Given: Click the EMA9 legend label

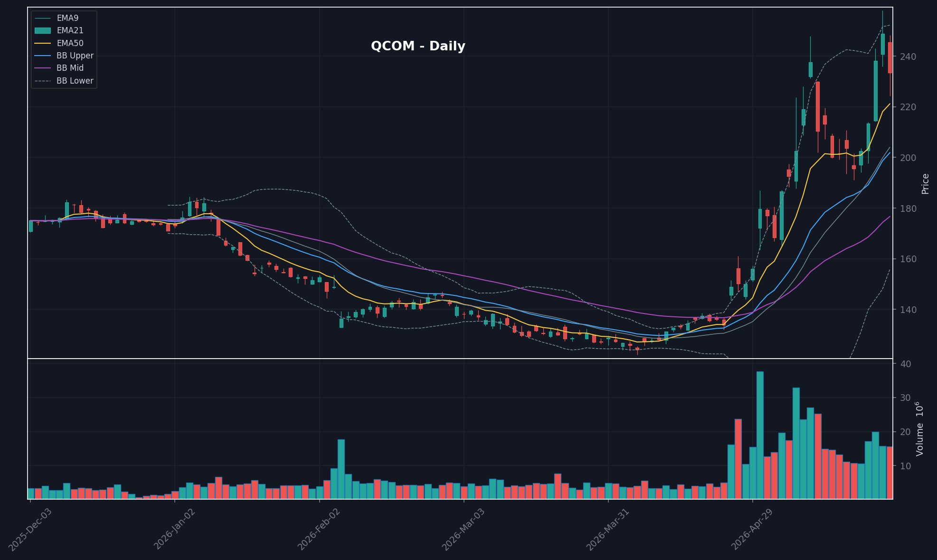Looking at the screenshot, I should tap(67, 18).
